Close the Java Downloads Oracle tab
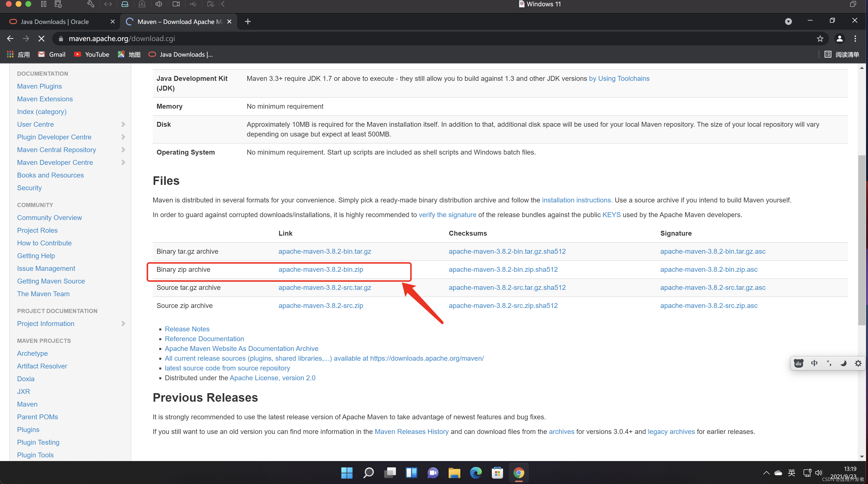 click(112, 21)
